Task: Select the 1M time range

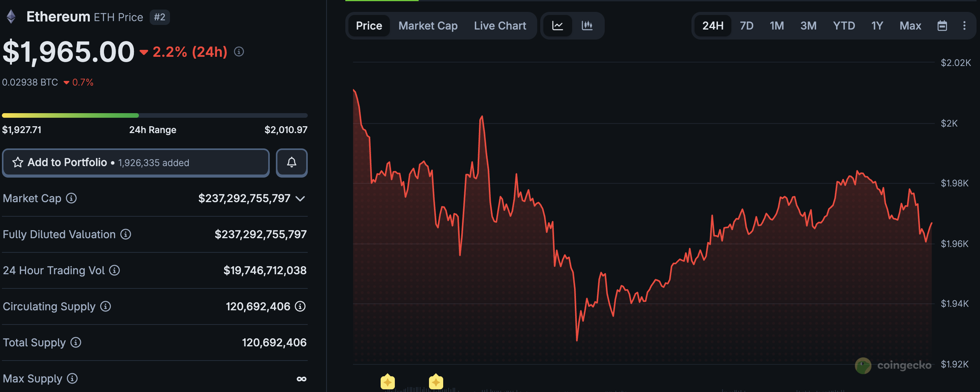Action: [777, 26]
